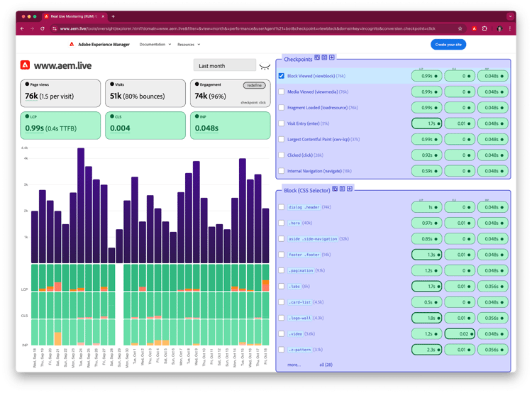Check the .video block checkbox
The height and width of the screenshot is (393, 532).
pyautogui.click(x=282, y=333)
